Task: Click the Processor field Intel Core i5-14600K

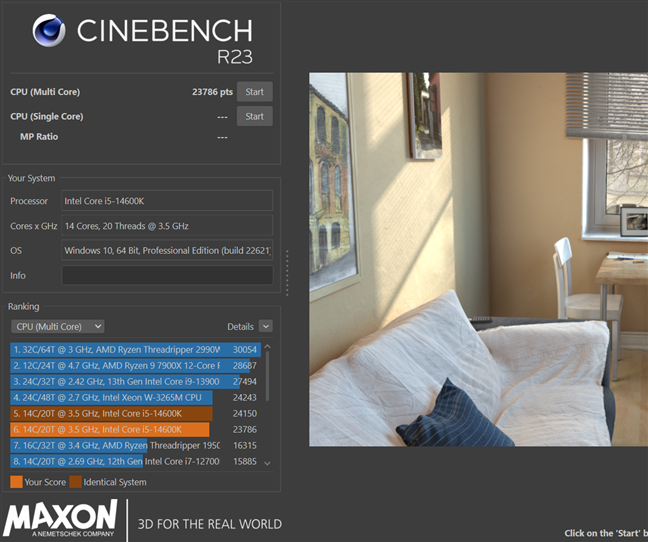Action: [x=167, y=201]
